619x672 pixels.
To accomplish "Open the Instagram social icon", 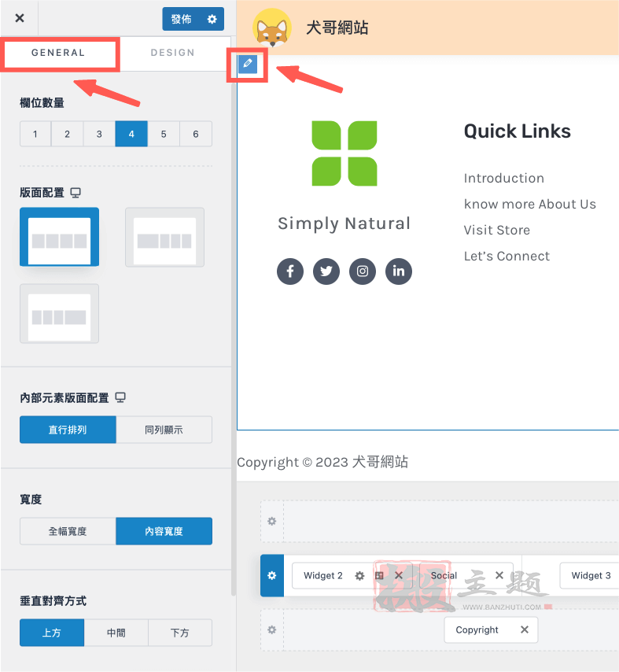I will [363, 271].
